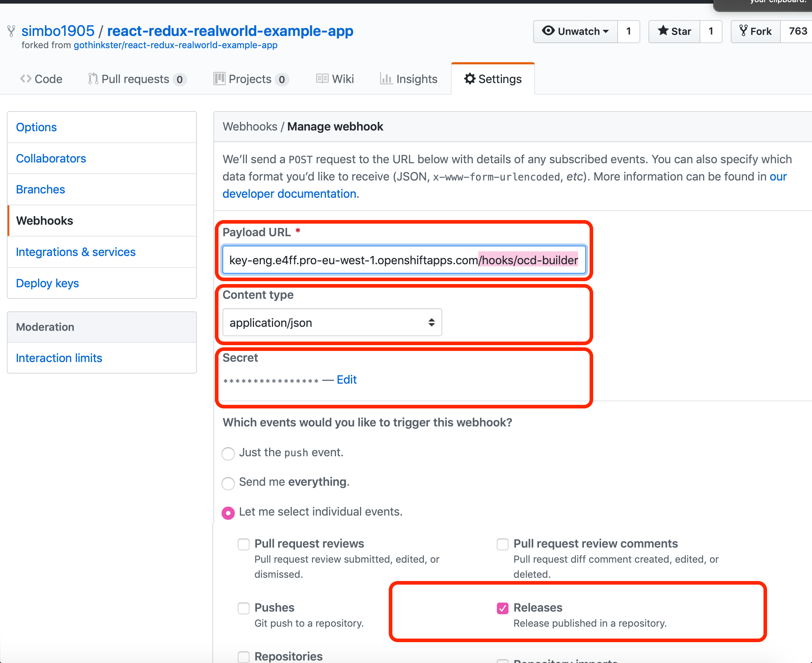Screen dimensions: 812x663
Task: Click the Projects count badge
Action: point(282,79)
